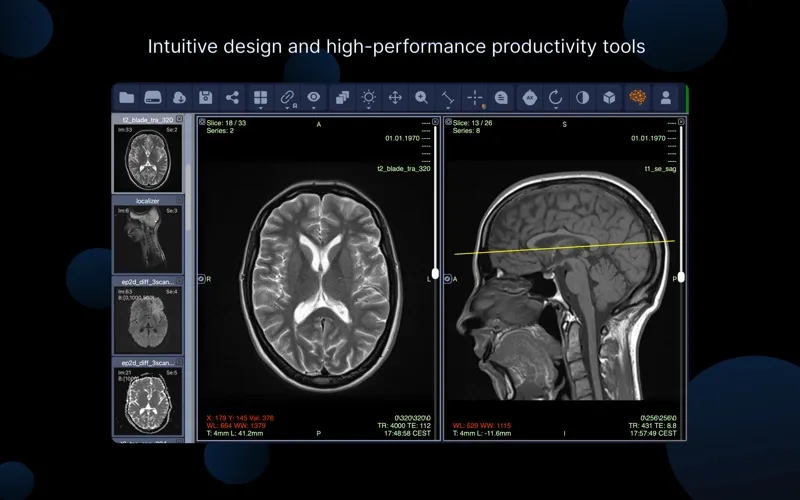Click the '17:48:58 CEST' timestamp
The image size is (800, 500).
(407, 433)
